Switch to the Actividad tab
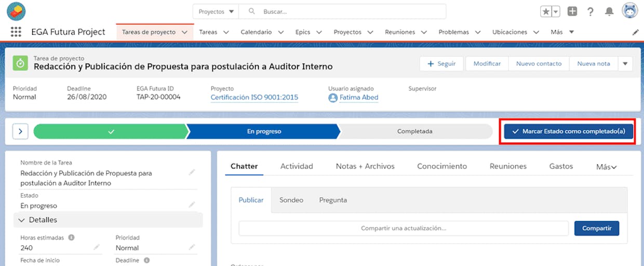644x266 pixels. click(x=297, y=166)
